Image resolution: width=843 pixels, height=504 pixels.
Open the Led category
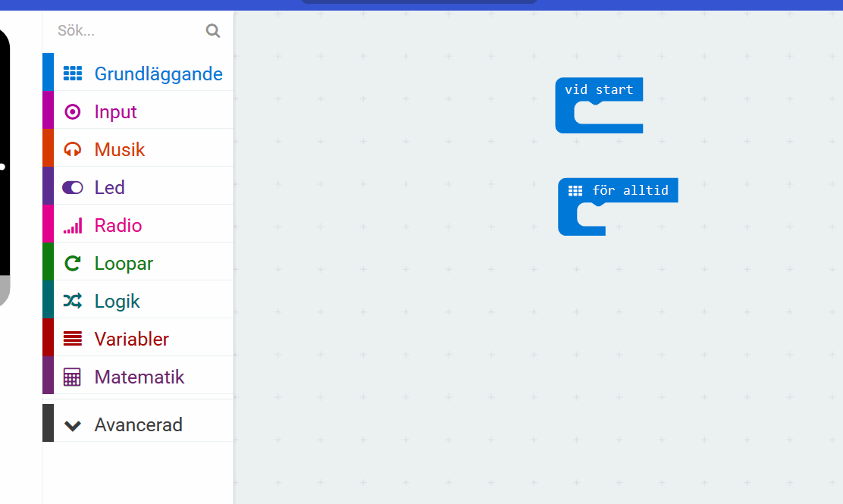tap(138, 186)
